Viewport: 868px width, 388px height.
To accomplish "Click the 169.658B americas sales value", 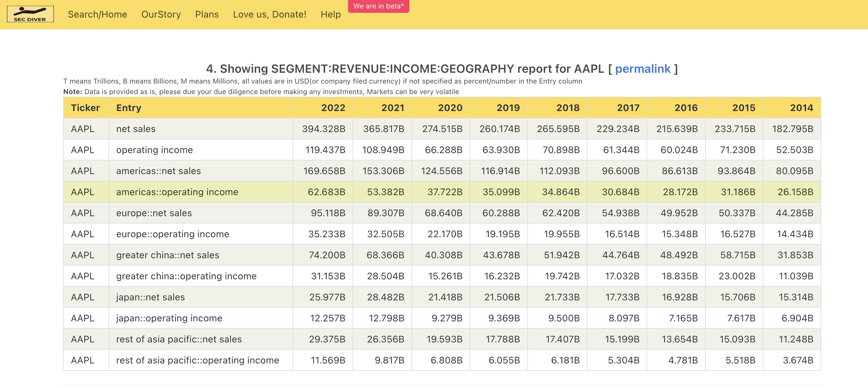I will (324, 171).
